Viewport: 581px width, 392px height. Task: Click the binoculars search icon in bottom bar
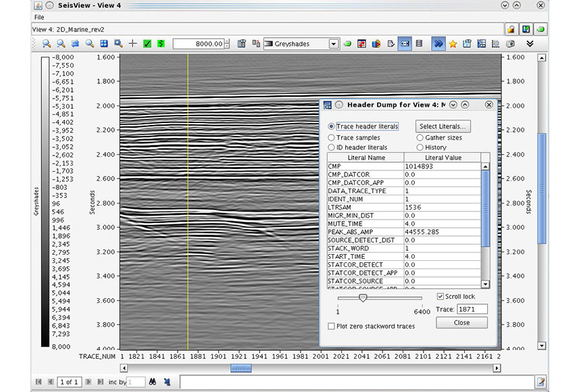click(151, 383)
